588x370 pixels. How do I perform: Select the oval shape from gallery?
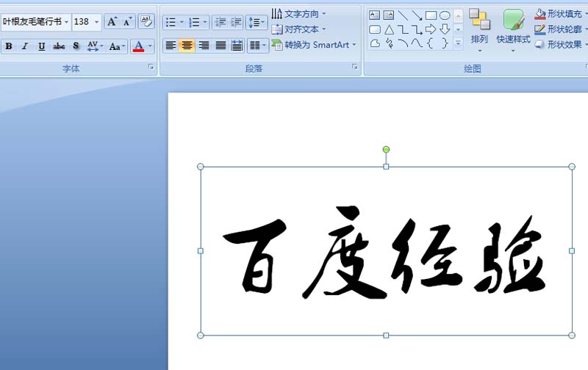tap(445, 15)
